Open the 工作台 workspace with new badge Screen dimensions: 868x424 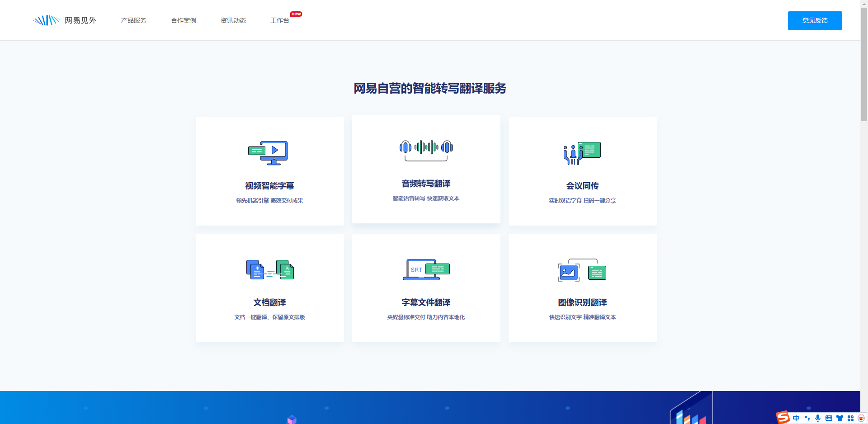(279, 20)
